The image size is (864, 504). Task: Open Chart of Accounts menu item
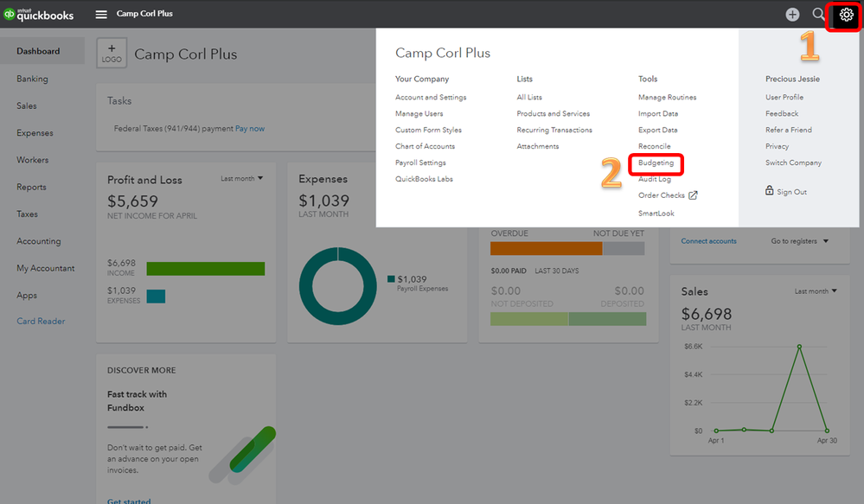[425, 146]
